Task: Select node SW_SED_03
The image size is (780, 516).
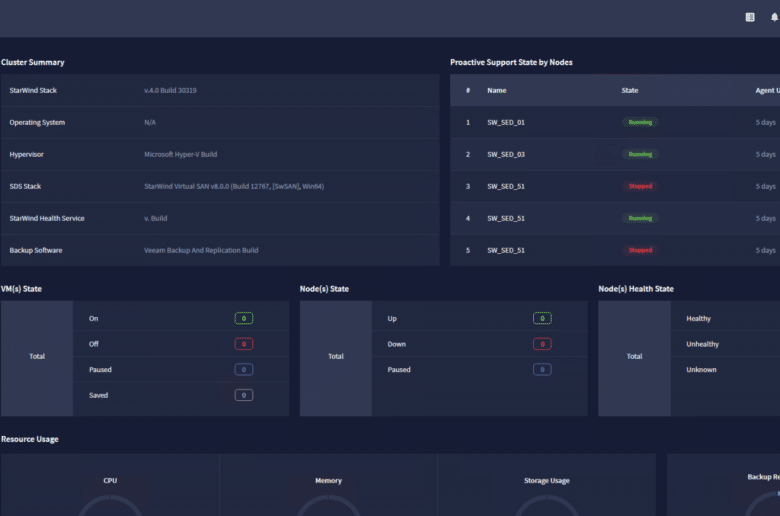Action: (x=506, y=154)
